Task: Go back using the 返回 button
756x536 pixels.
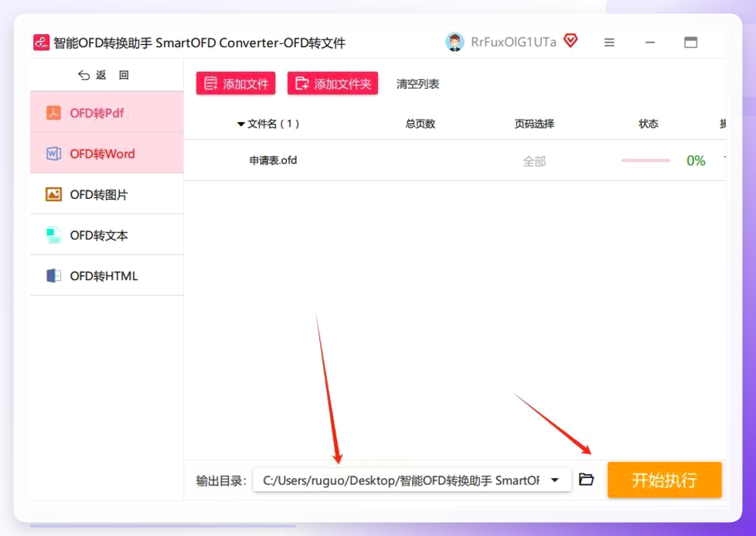Action: coord(104,75)
